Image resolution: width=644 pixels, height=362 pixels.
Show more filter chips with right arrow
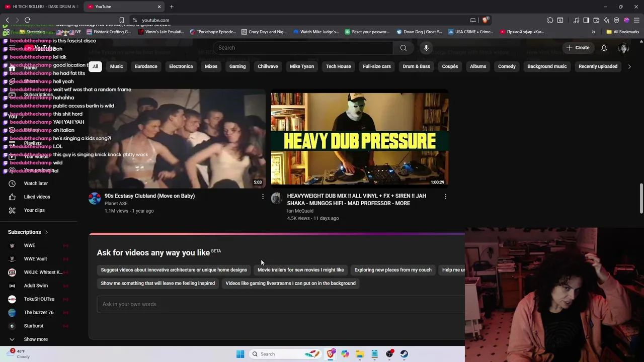pyautogui.click(x=629, y=66)
